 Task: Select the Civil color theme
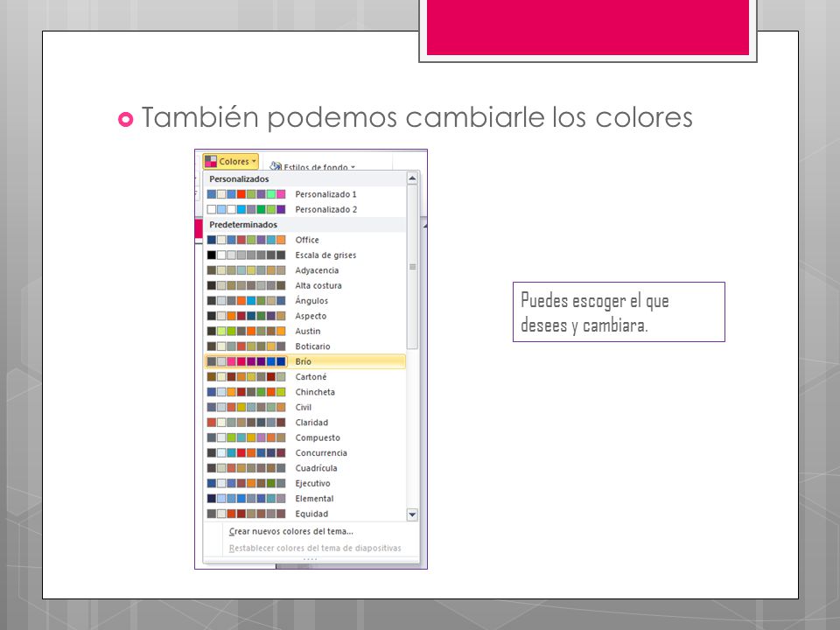point(304,407)
